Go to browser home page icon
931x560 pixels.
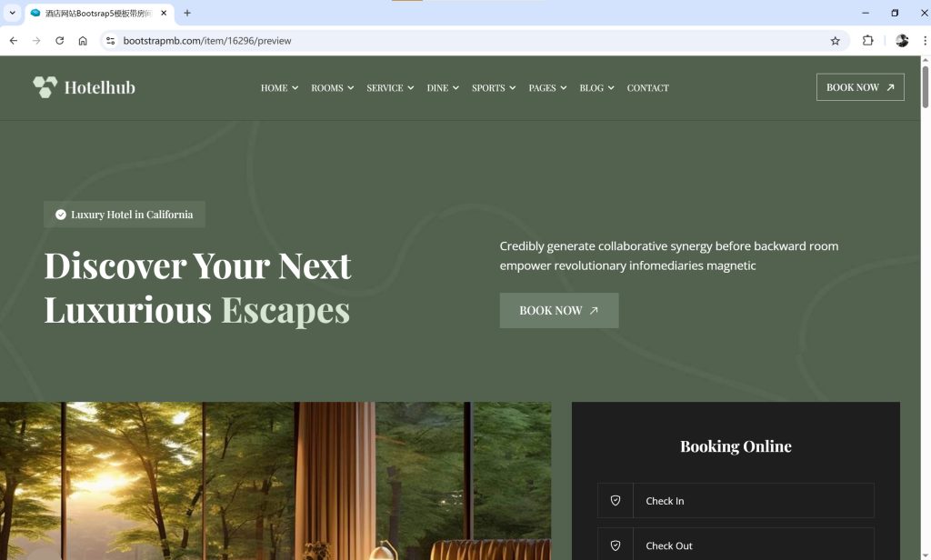pos(83,40)
